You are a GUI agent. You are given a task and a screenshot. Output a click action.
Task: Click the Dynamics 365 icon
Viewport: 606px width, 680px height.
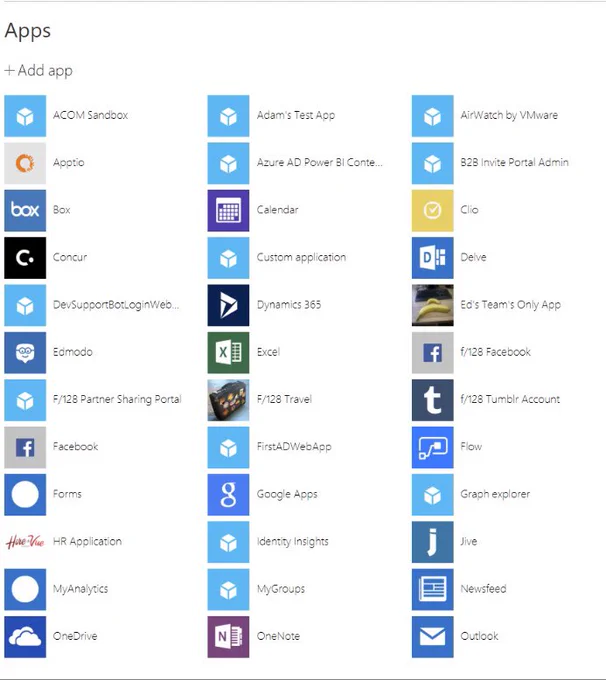click(228, 305)
